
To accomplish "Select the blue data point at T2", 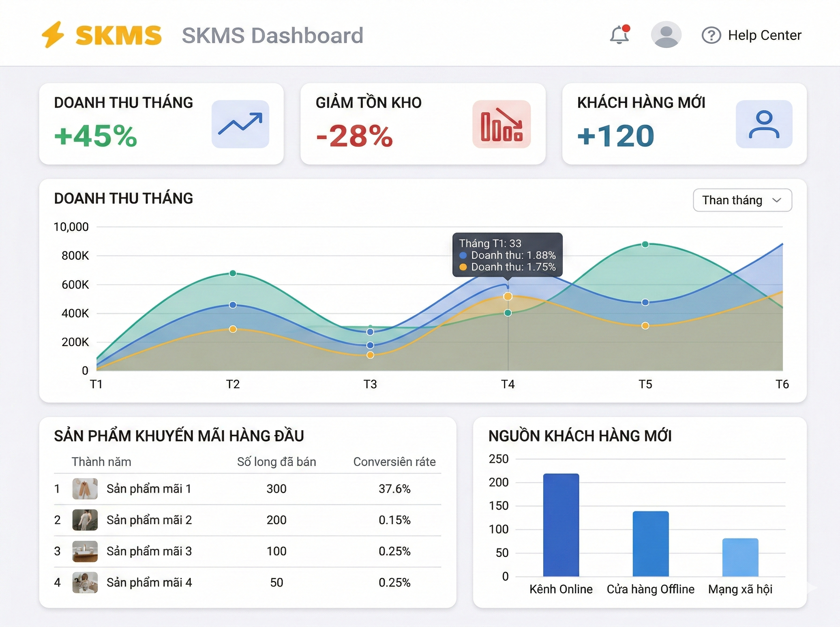I will (233, 305).
